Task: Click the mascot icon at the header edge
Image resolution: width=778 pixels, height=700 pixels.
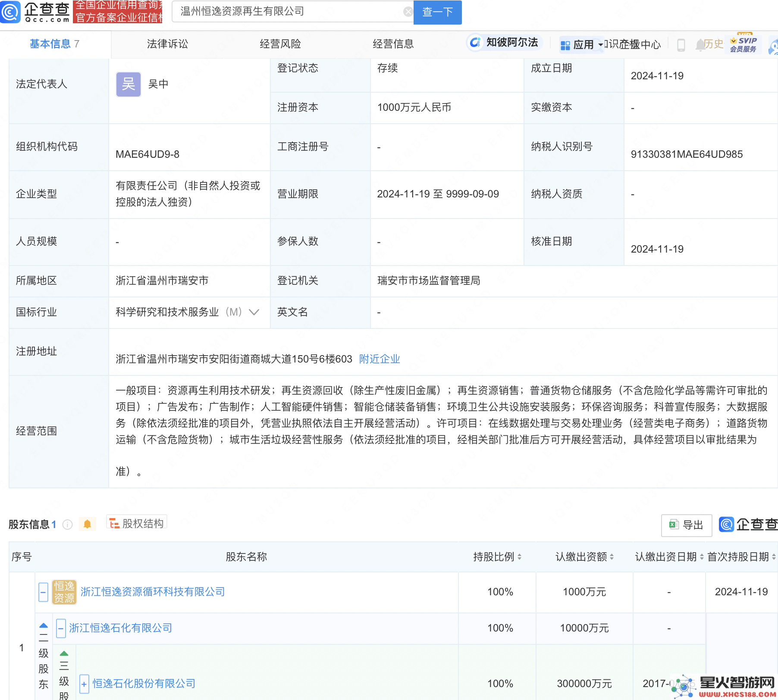Action: pos(773,47)
